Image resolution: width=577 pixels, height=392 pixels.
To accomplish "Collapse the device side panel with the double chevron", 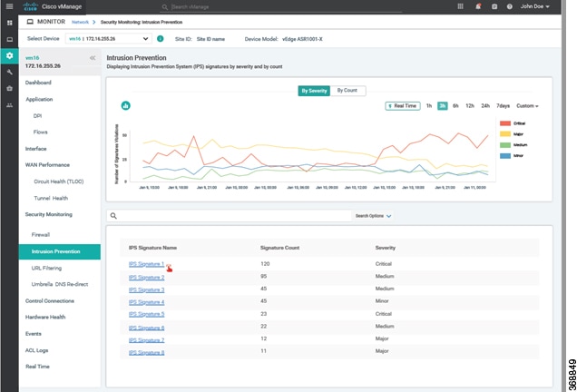I will [x=93, y=58].
